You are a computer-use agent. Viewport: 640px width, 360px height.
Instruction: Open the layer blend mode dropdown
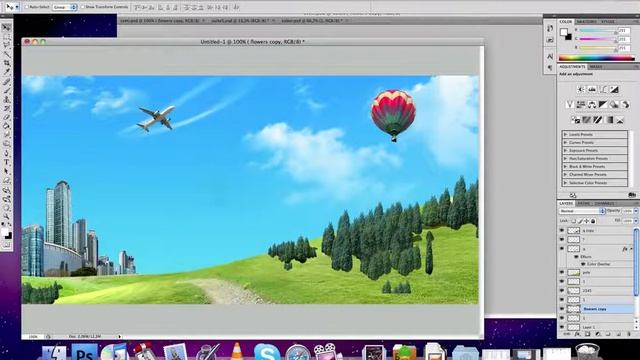tap(582, 211)
